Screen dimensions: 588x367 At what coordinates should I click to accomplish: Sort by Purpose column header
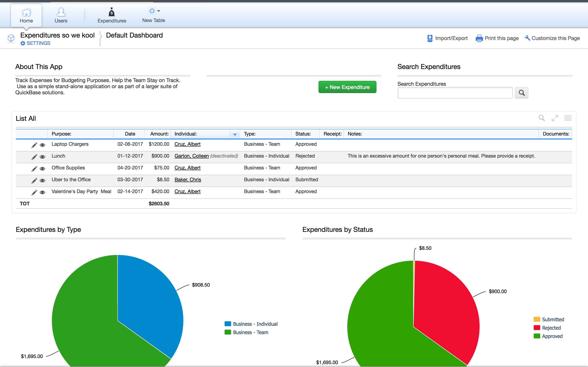61,134
